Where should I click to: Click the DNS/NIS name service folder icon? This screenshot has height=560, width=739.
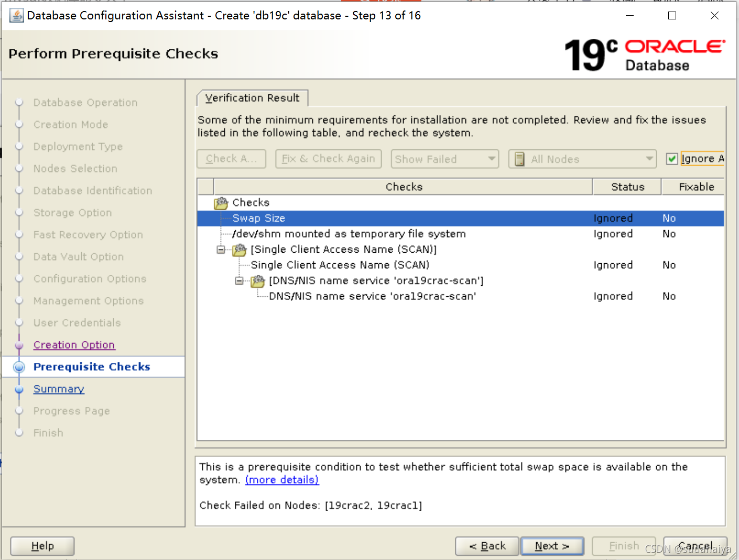point(258,281)
